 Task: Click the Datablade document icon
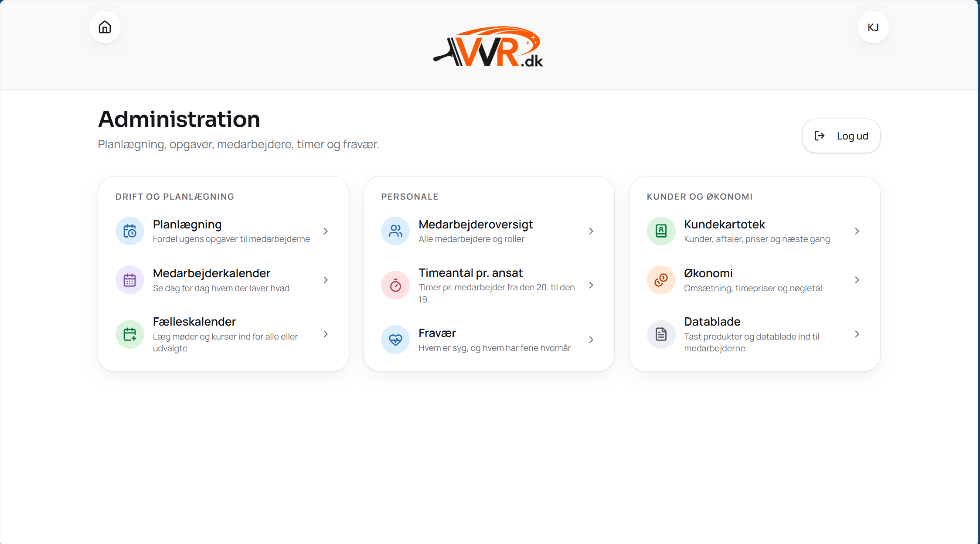[x=661, y=334]
